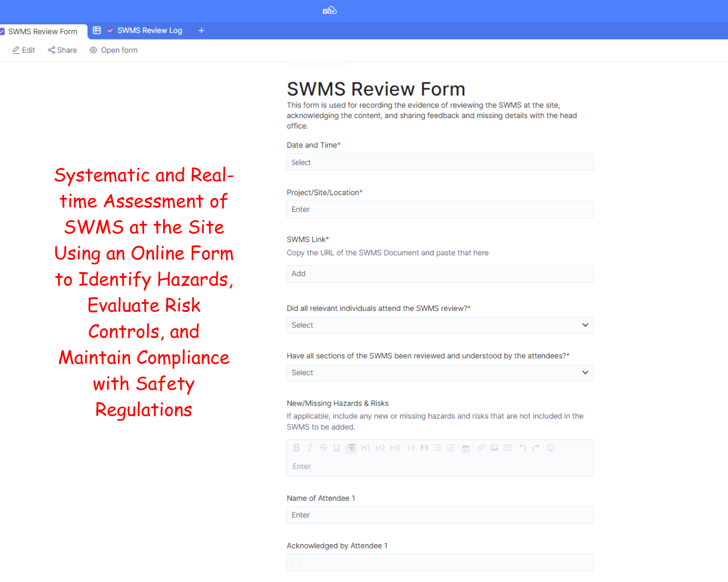Open the emoji picker in the editor
This screenshot has width=728, height=582.
(x=551, y=448)
